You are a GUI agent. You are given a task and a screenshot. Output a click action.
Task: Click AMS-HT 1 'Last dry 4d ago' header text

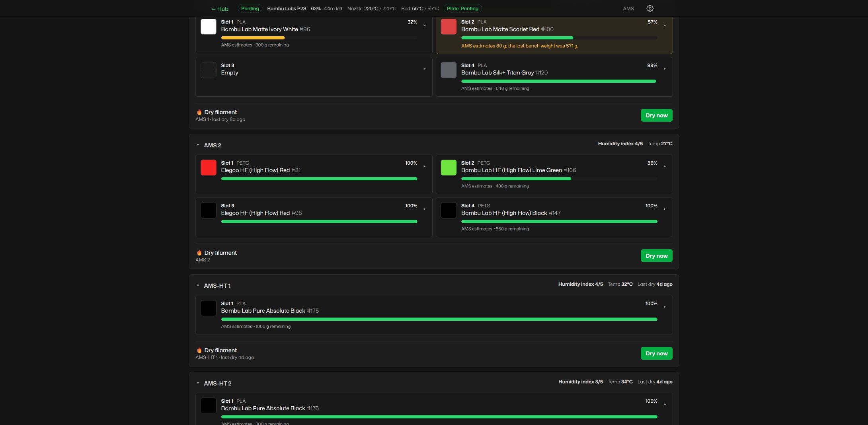(655, 284)
